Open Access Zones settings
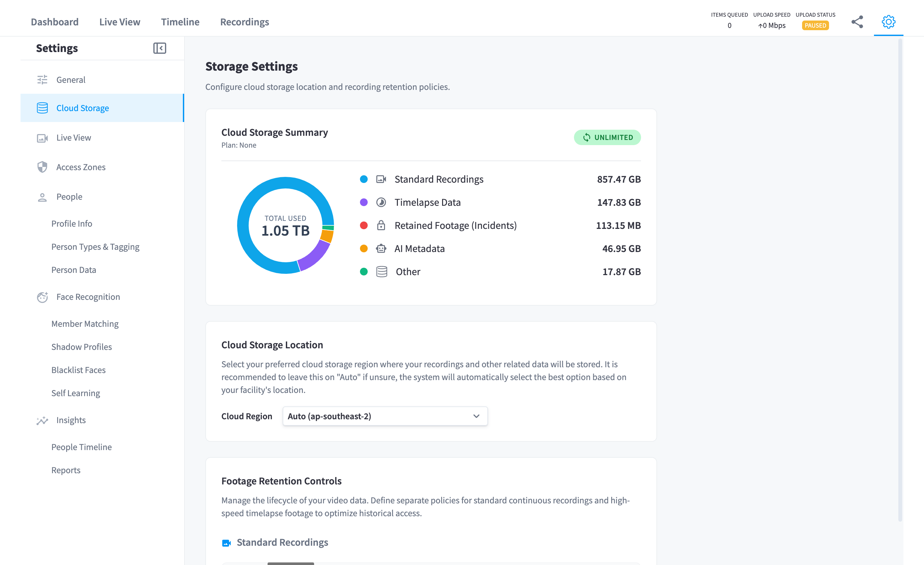924x565 pixels. coord(102,167)
